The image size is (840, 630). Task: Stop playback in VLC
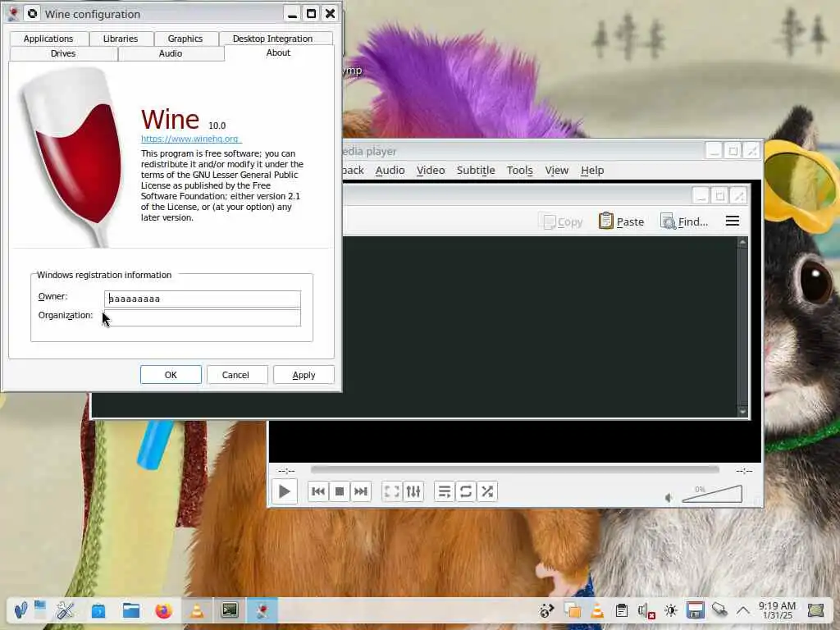340,491
